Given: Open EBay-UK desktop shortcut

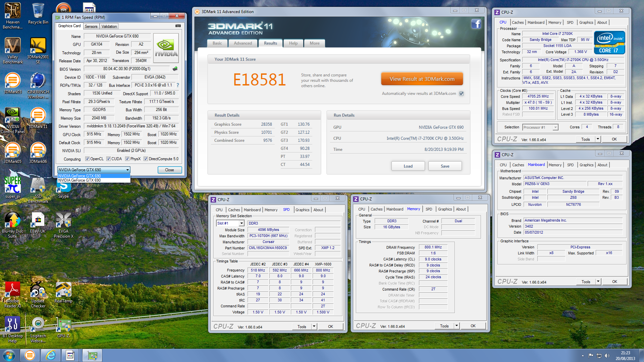Looking at the screenshot, I should pyautogui.click(x=38, y=223).
